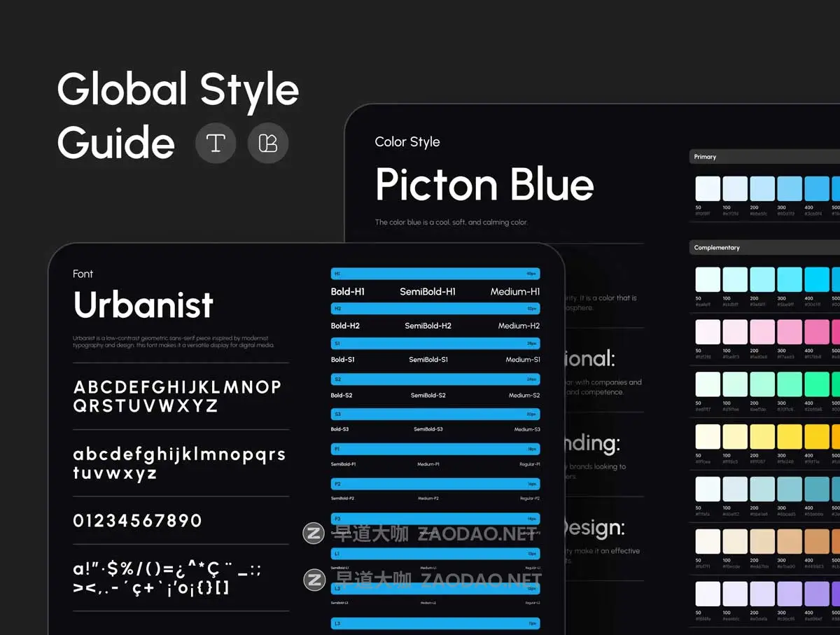Click the Picton Blue heading
Viewport: 840px width, 635px height.
tap(484, 185)
